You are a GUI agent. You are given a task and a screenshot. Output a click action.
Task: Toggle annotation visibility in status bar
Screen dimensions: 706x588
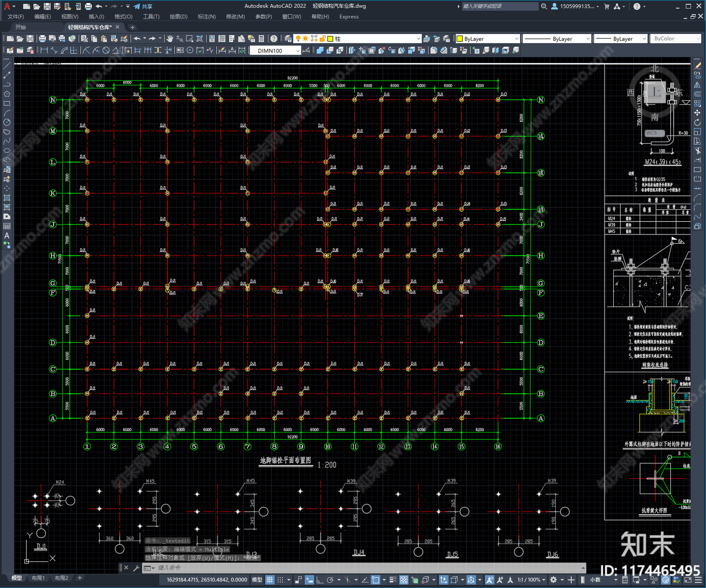[489, 580]
